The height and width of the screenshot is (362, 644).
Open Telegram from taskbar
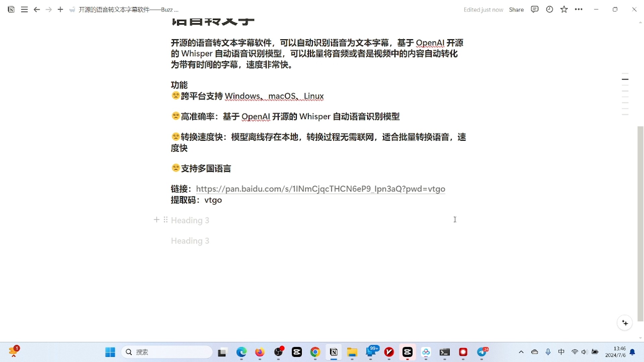[482, 352]
